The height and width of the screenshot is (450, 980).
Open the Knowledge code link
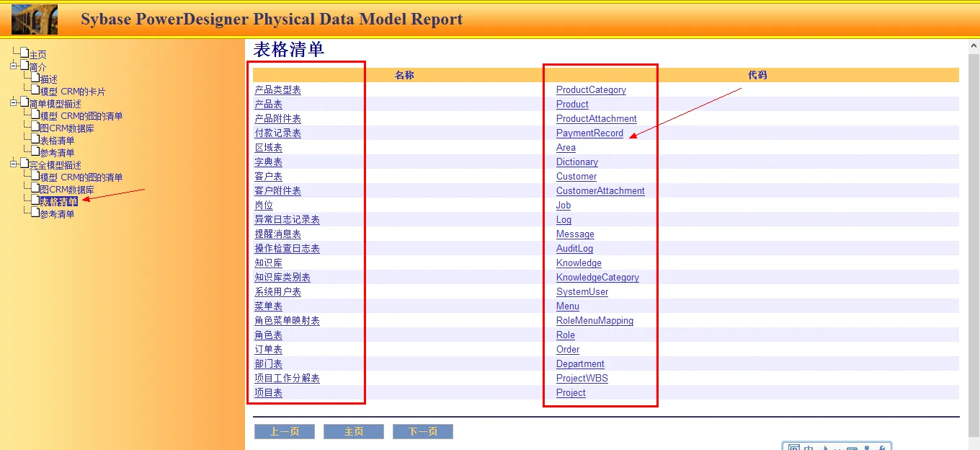click(x=579, y=263)
